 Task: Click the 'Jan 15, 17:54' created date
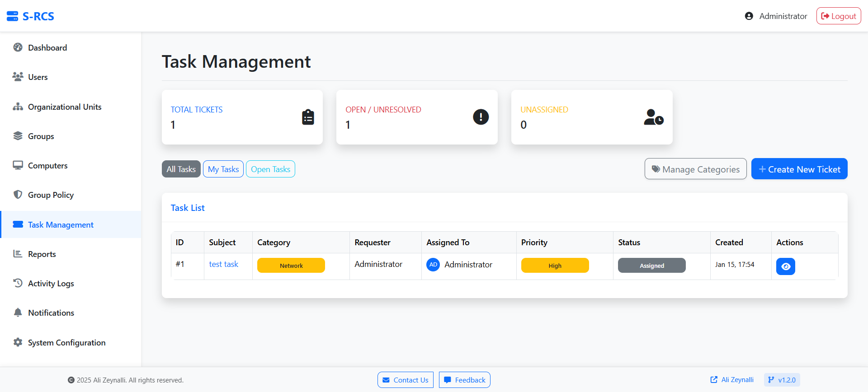point(735,265)
